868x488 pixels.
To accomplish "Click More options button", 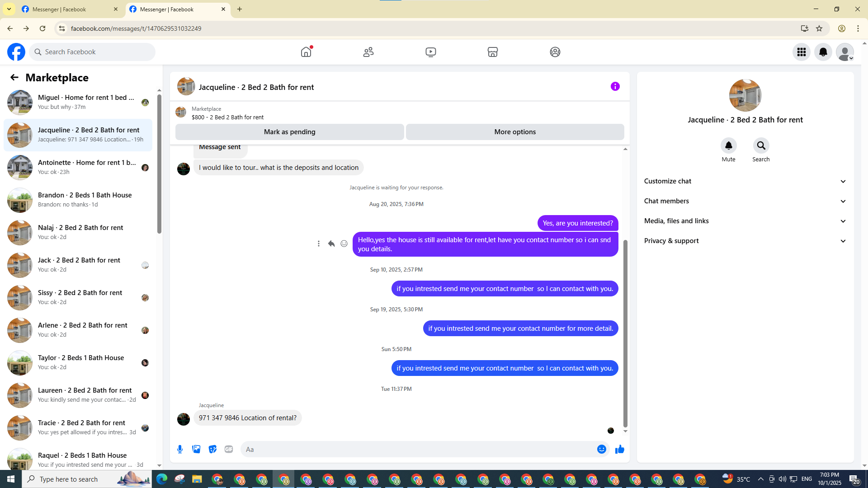I will tap(515, 132).
